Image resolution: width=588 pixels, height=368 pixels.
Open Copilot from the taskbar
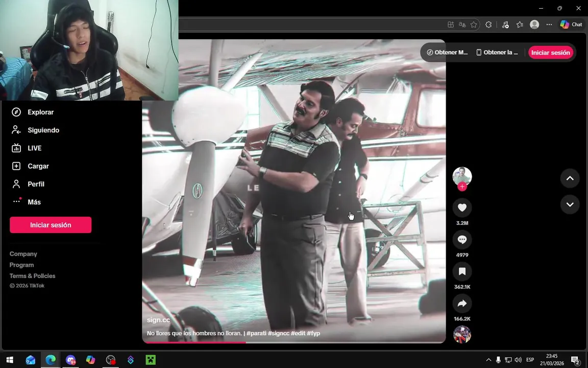90,360
